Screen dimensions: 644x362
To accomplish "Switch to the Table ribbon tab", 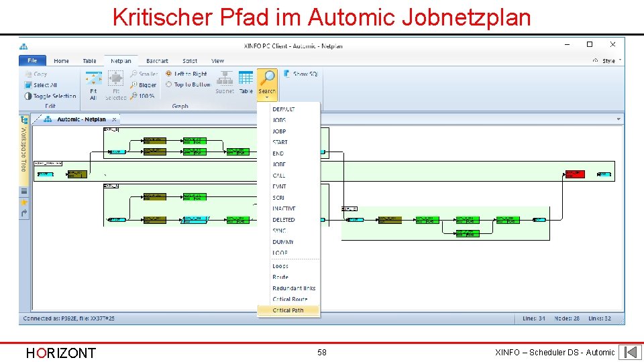I will 89,61.
